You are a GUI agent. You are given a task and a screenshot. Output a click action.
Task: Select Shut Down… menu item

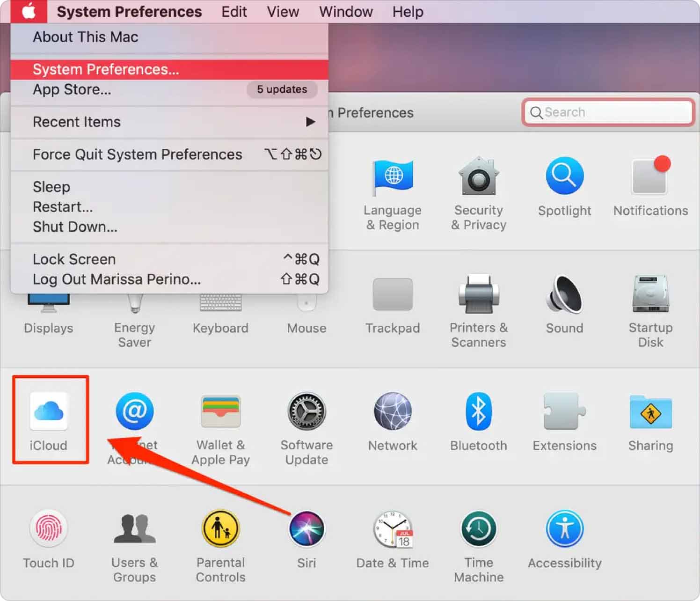click(169, 227)
